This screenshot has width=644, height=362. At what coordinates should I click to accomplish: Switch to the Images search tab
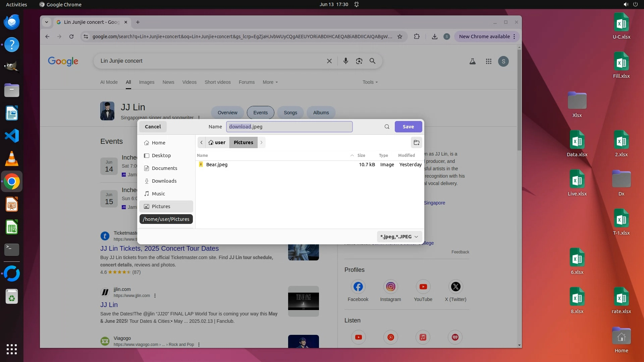147,82
